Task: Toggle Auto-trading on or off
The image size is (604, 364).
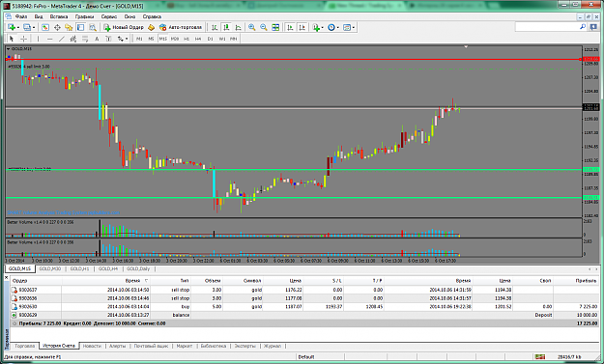Action: click(181, 27)
